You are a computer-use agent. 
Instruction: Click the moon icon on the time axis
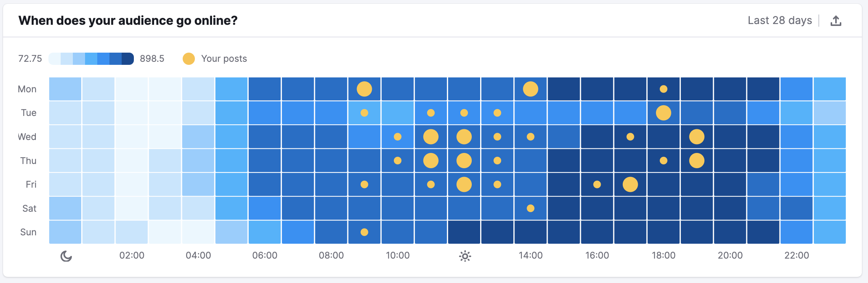pyautogui.click(x=65, y=256)
